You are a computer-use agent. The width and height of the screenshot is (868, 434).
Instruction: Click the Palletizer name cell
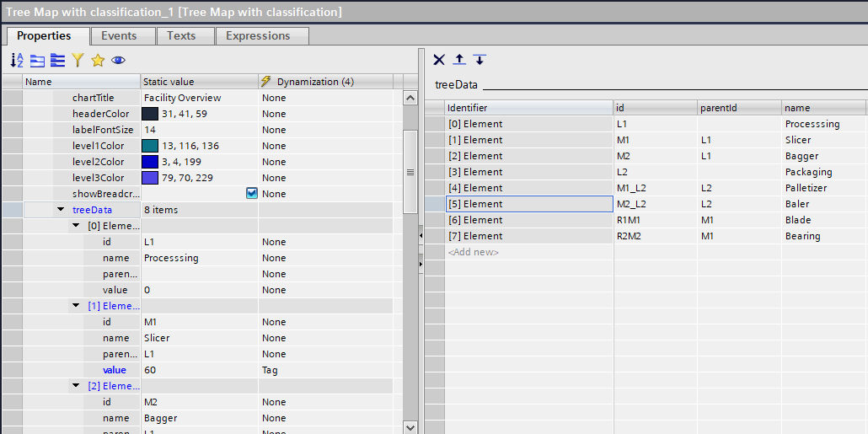tap(823, 188)
